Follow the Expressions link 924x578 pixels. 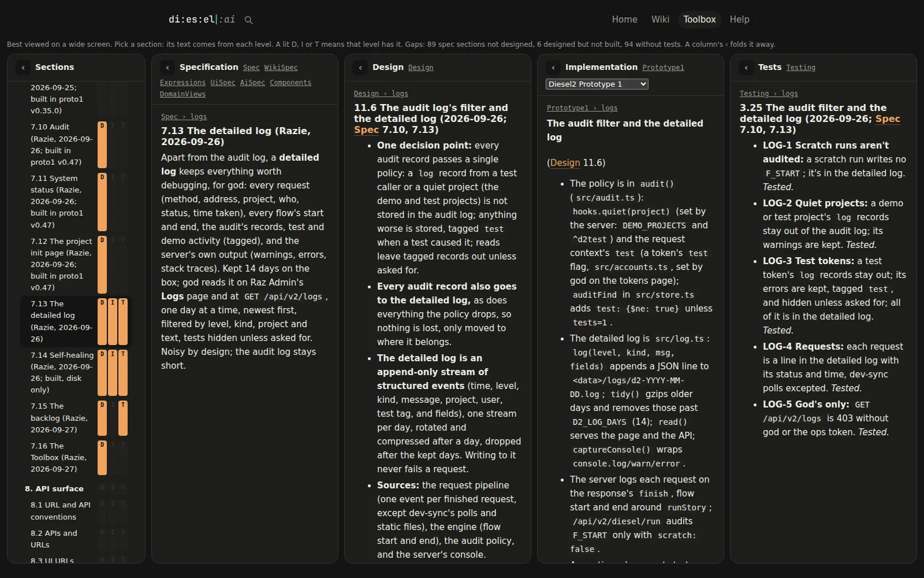click(182, 83)
